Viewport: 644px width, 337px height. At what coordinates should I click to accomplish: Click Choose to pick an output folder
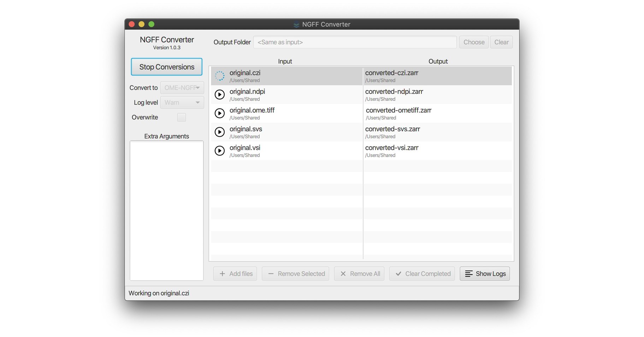(474, 42)
